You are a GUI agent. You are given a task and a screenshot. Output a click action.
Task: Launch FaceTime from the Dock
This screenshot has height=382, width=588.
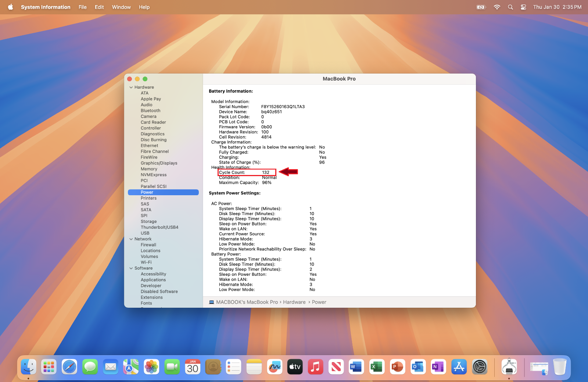[x=172, y=367]
